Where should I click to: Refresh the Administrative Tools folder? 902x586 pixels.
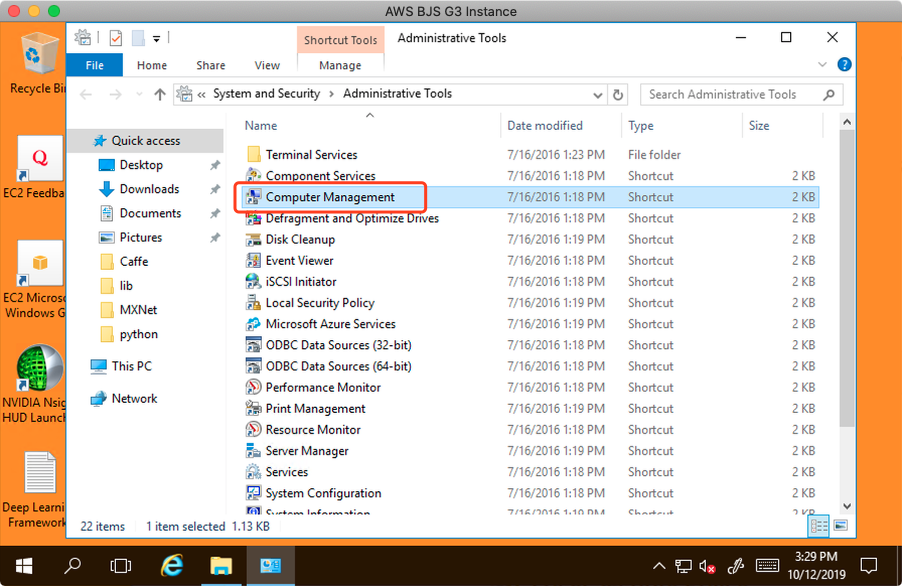[618, 95]
